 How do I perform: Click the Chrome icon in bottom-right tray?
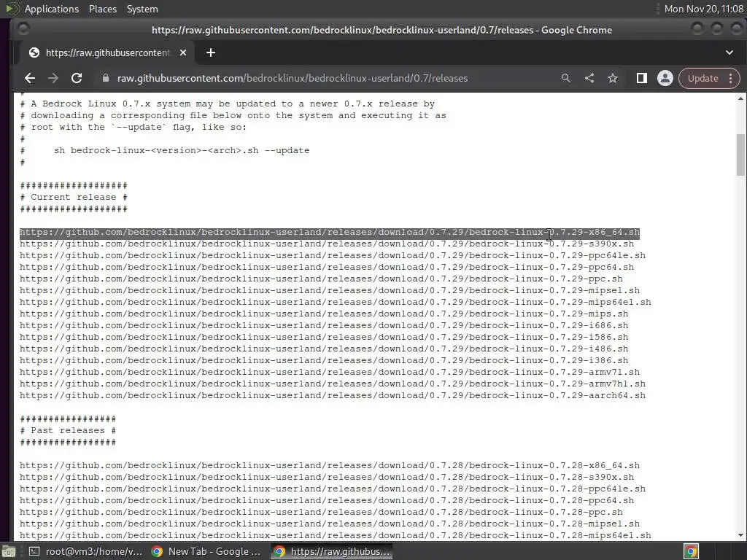691,551
